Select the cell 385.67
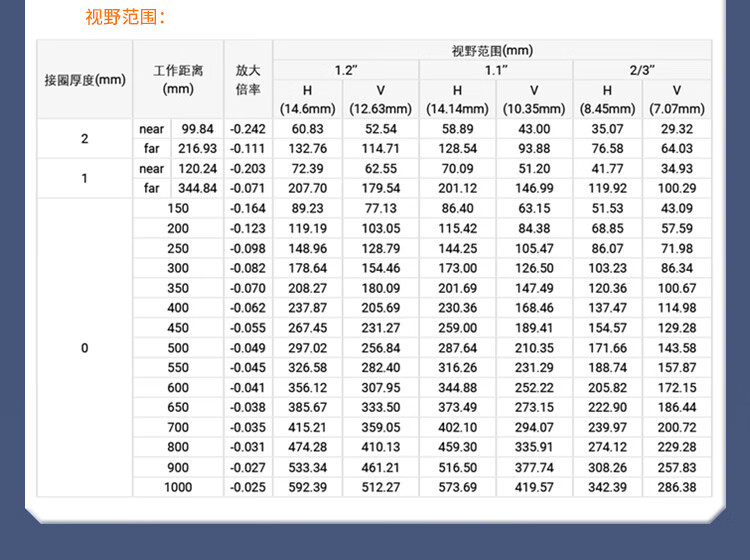The image size is (750, 560). (x=308, y=407)
